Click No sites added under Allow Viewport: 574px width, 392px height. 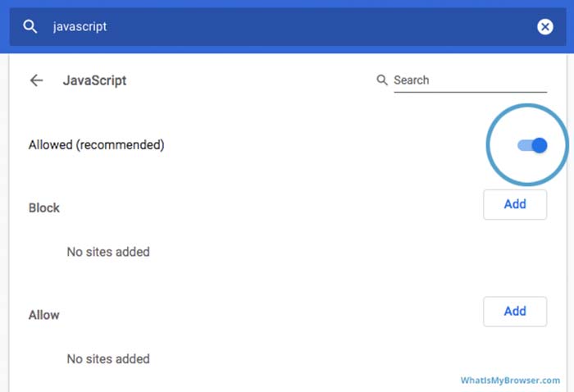pyautogui.click(x=108, y=359)
